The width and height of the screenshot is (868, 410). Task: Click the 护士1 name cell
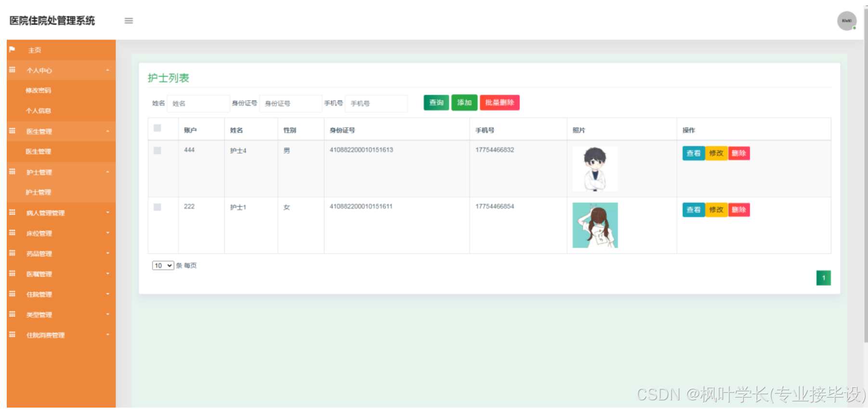[238, 207]
